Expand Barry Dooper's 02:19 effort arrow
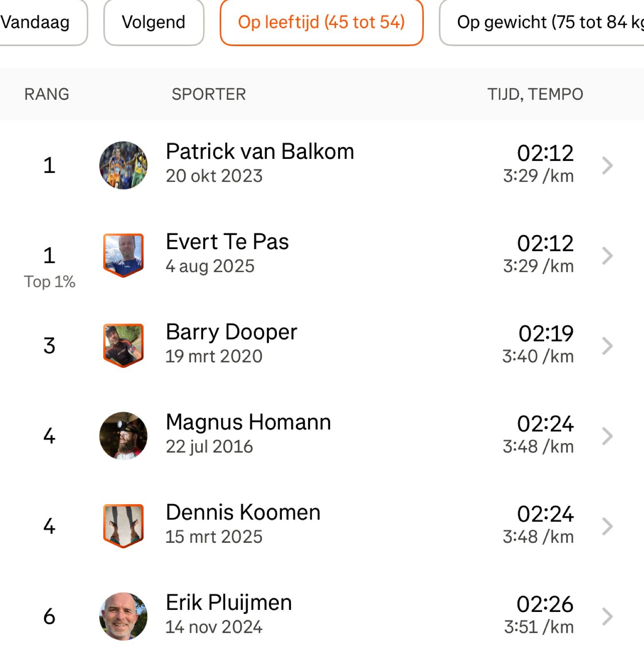This screenshot has height=666, width=644. coord(608,346)
